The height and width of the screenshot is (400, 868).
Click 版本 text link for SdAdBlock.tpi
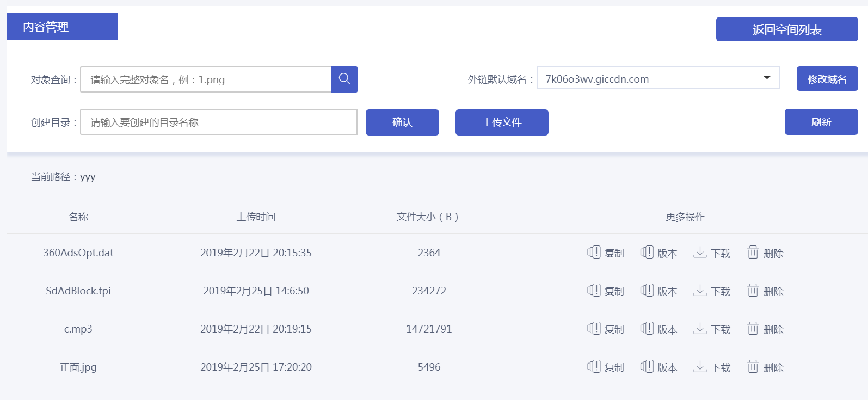pyautogui.click(x=667, y=291)
